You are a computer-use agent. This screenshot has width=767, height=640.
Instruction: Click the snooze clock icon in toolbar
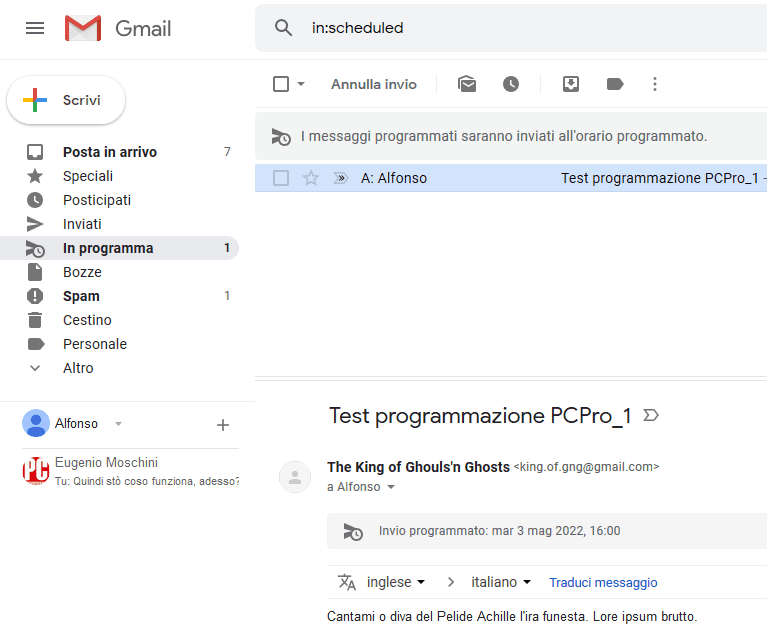tap(511, 84)
